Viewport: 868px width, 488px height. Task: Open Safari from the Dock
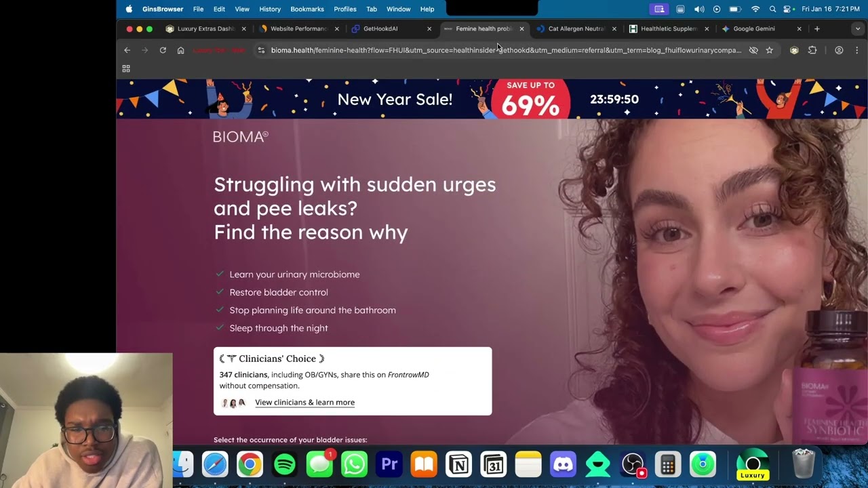[x=215, y=465]
